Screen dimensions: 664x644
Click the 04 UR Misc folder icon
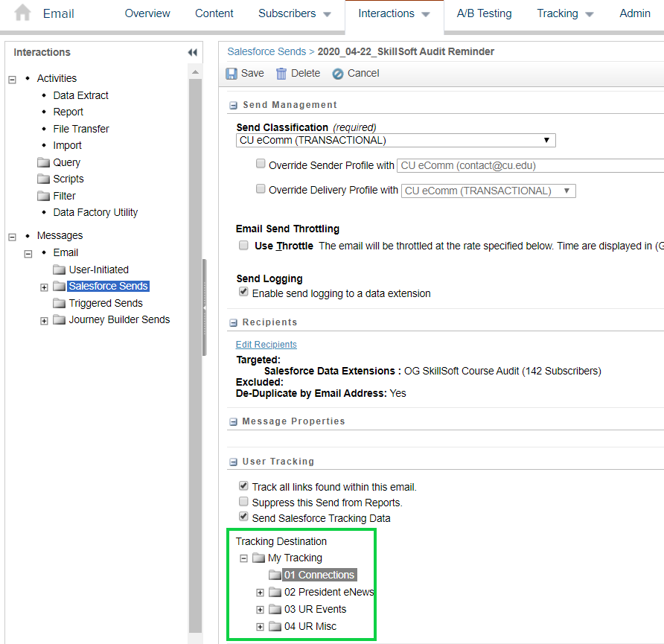click(275, 626)
